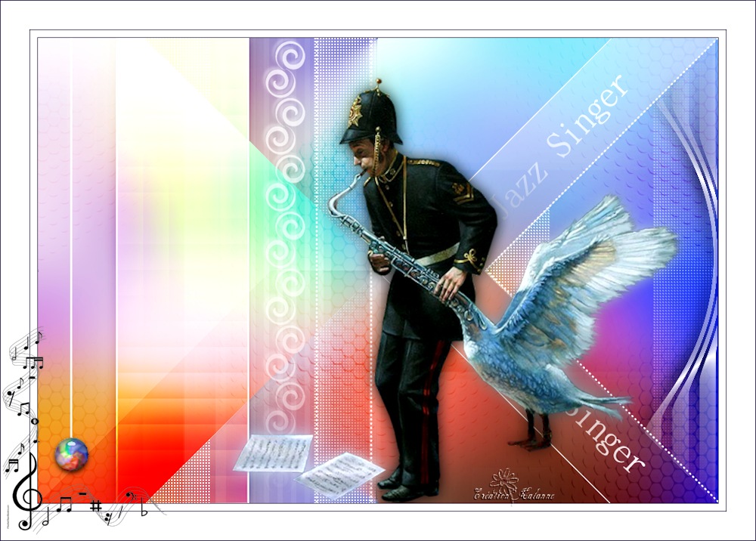Click the colorful marble ball
This screenshot has height=541, width=756.
click(71, 454)
